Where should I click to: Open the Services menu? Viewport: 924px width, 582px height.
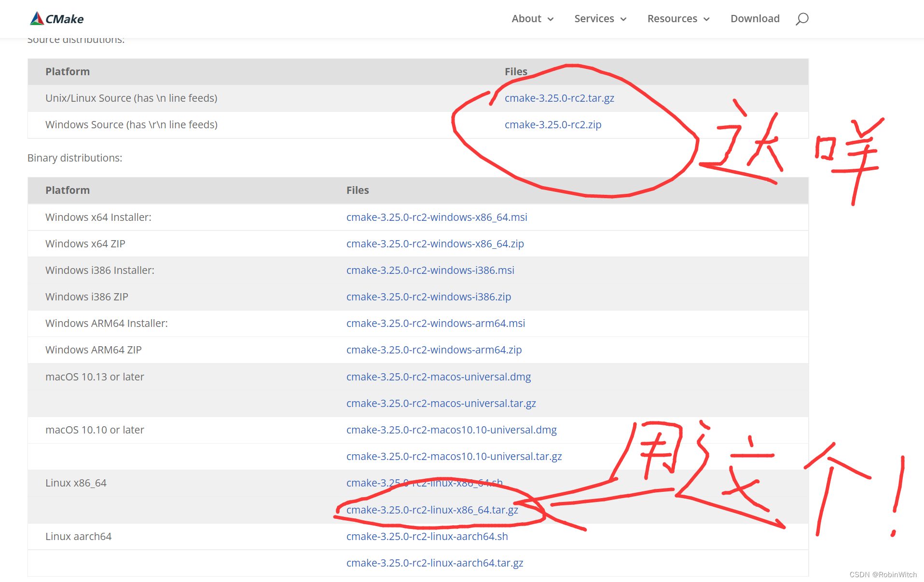[600, 19]
